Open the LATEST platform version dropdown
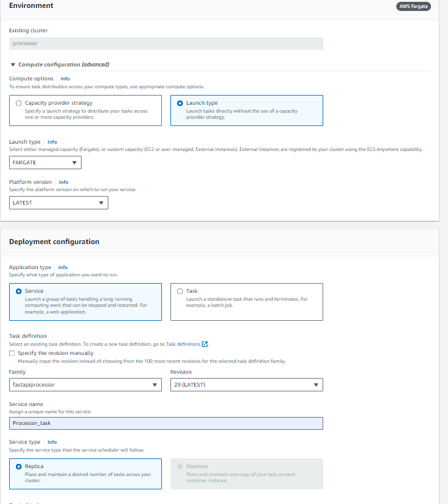The height and width of the screenshot is (504, 448). click(58, 202)
